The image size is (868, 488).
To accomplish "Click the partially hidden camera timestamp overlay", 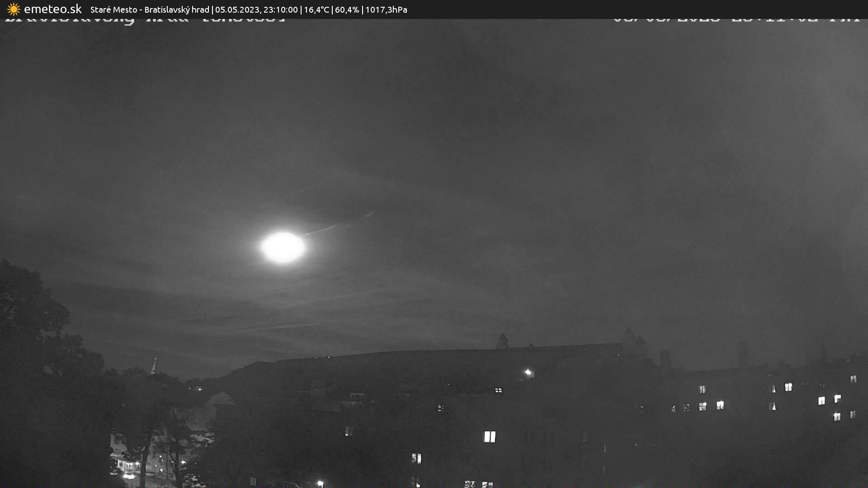I will [x=736, y=21].
